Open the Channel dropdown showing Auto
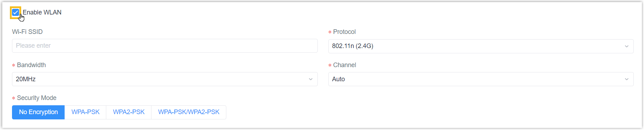 (x=481, y=79)
